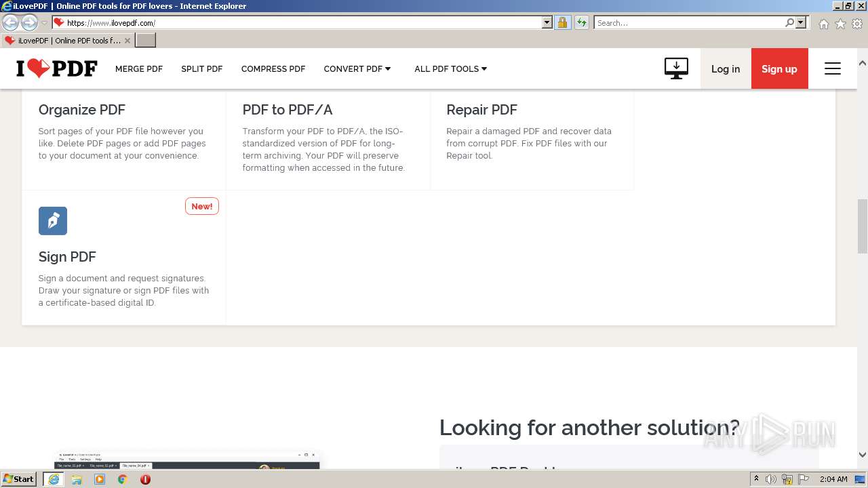Click the scrollbar down arrow
868x488 pixels.
863,455
